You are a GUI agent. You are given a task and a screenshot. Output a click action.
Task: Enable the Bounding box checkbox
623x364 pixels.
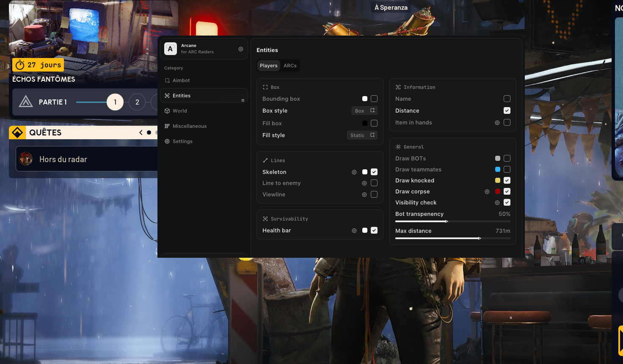coord(374,99)
